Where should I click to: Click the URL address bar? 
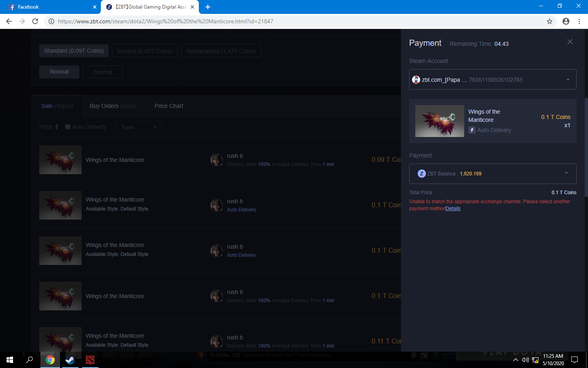(300, 21)
